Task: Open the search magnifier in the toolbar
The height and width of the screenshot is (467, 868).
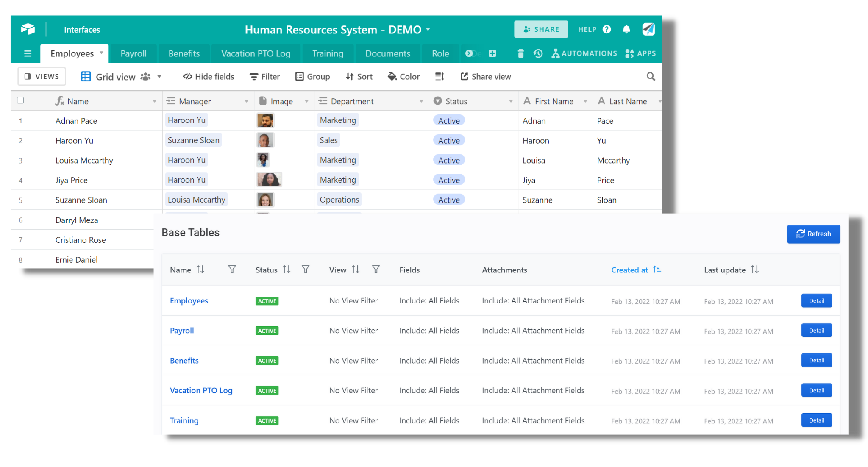Action: pos(651,76)
